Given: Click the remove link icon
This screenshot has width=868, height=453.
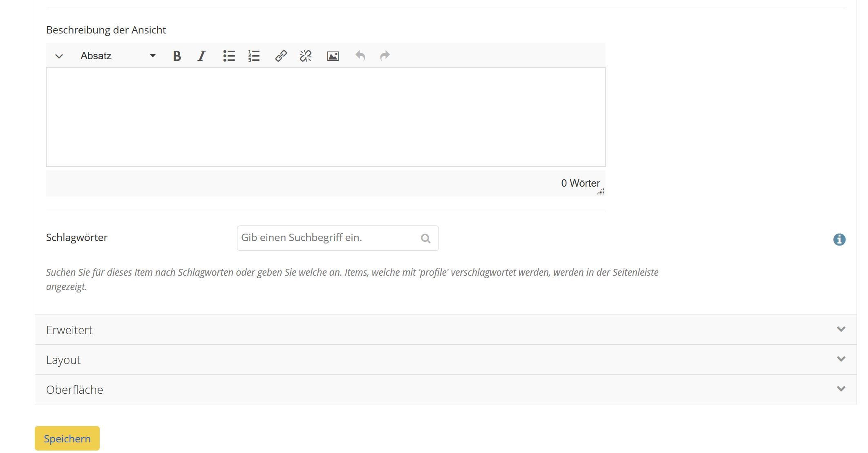Looking at the screenshot, I should (x=305, y=56).
